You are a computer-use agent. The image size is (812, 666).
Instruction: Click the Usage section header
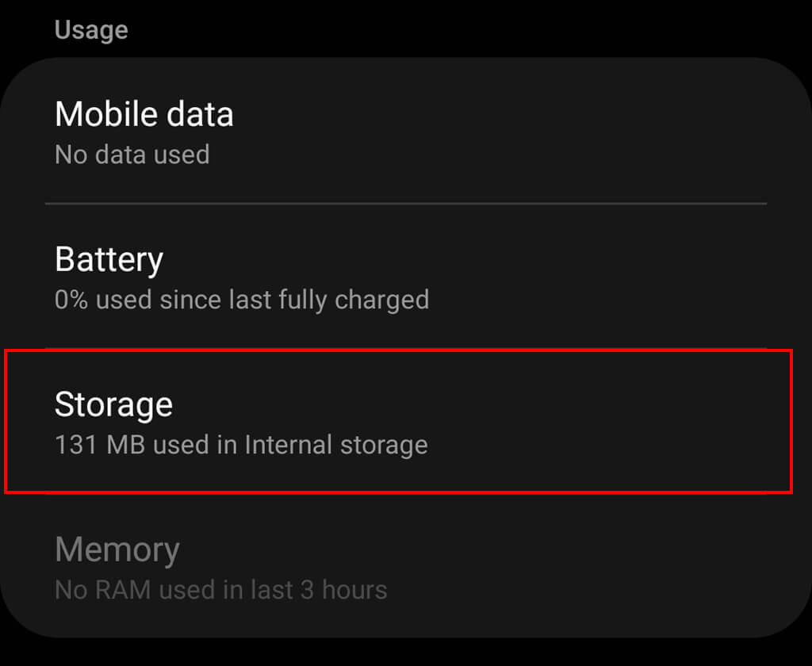[x=91, y=30]
